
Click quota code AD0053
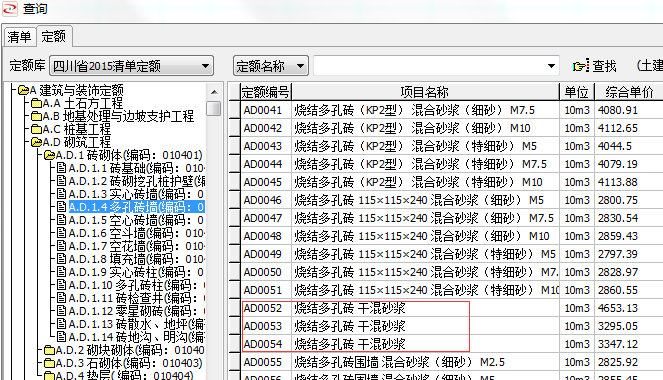(263, 326)
